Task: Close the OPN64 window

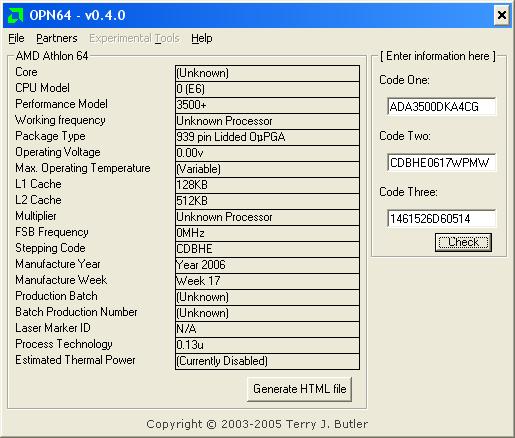Action: click(x=502, y=15)
